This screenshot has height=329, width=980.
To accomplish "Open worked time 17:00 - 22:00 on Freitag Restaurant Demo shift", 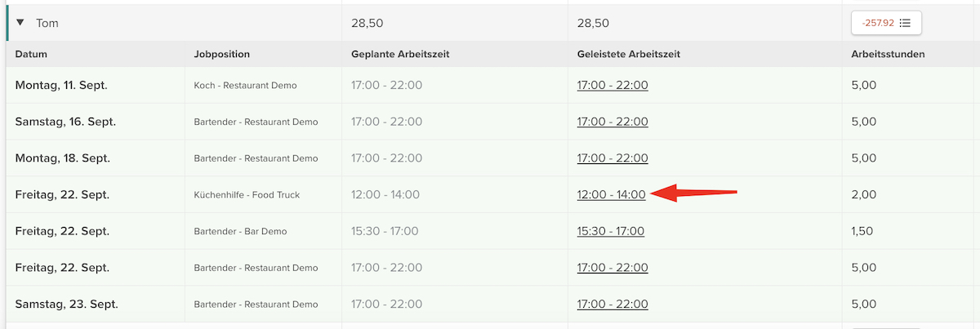I will pos(612,268).
